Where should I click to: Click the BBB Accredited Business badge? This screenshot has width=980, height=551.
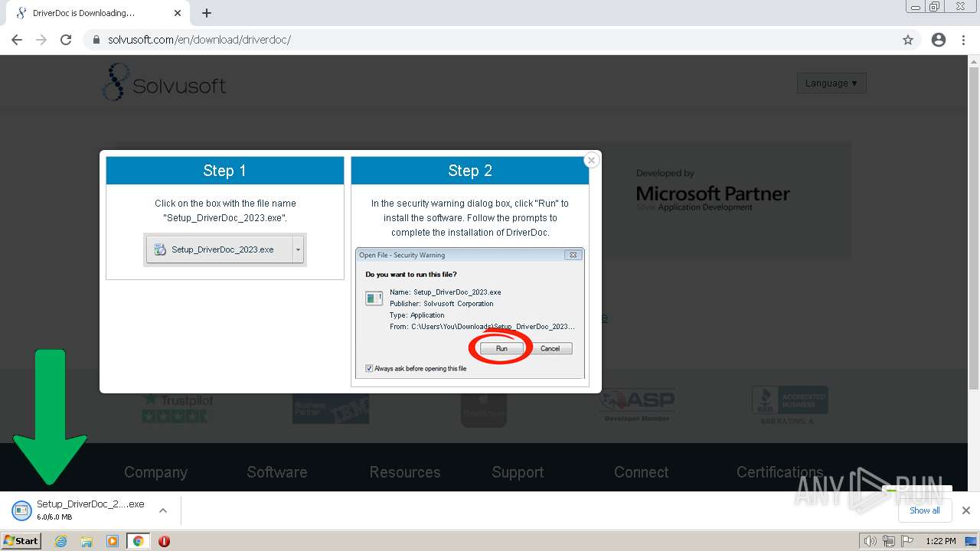[790, 406]
